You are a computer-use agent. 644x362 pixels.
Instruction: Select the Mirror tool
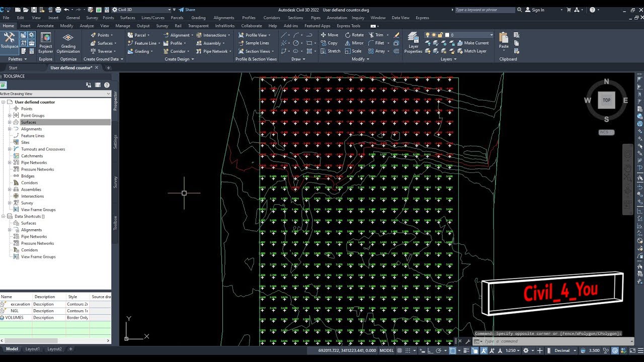point(354,43)
